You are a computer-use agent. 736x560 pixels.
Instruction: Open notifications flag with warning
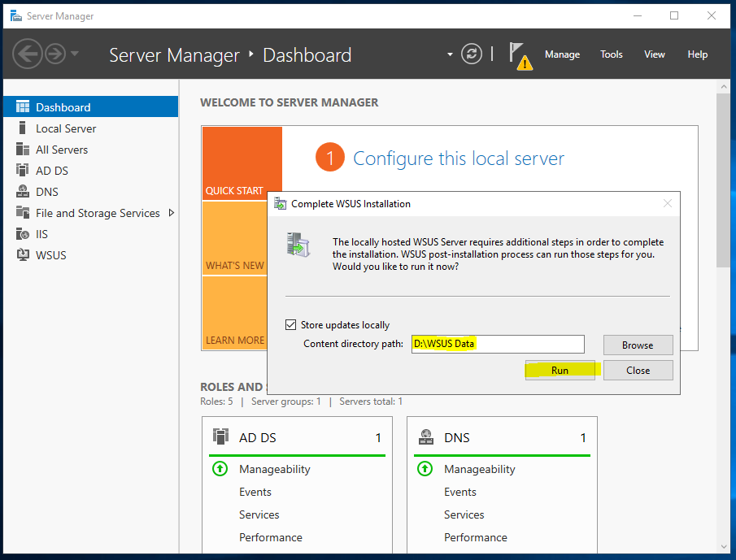pos(521,56)
